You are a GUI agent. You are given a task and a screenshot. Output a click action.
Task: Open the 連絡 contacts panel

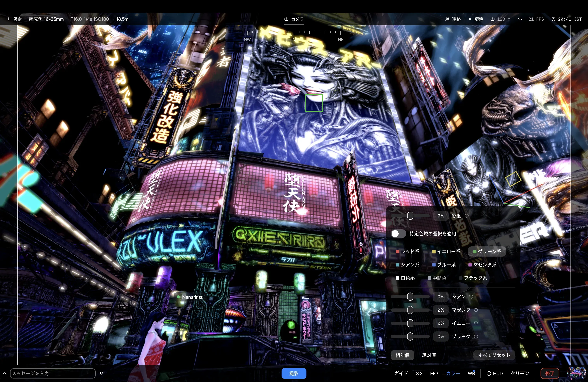(x=453, y=19)
